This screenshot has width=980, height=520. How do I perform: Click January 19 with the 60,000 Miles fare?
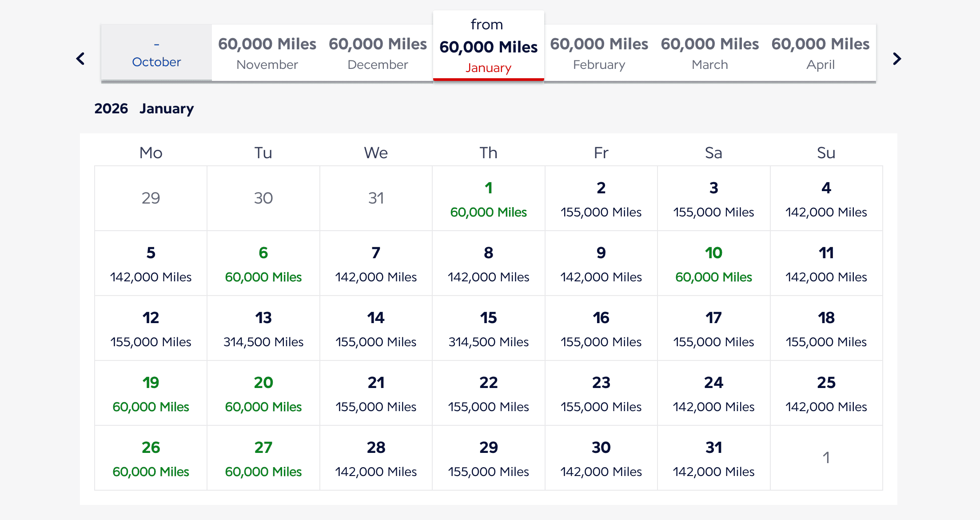[151, 393]
